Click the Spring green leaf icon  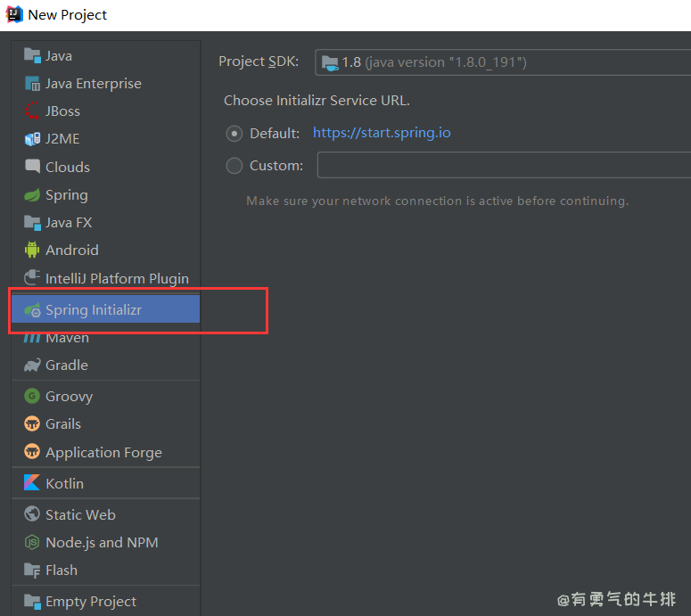coord(32,194)
